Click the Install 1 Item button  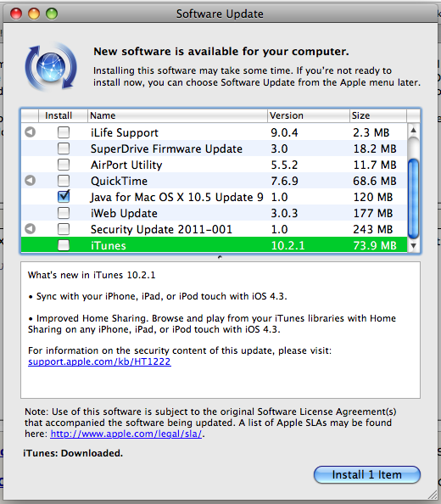click(x=367, y=475)
